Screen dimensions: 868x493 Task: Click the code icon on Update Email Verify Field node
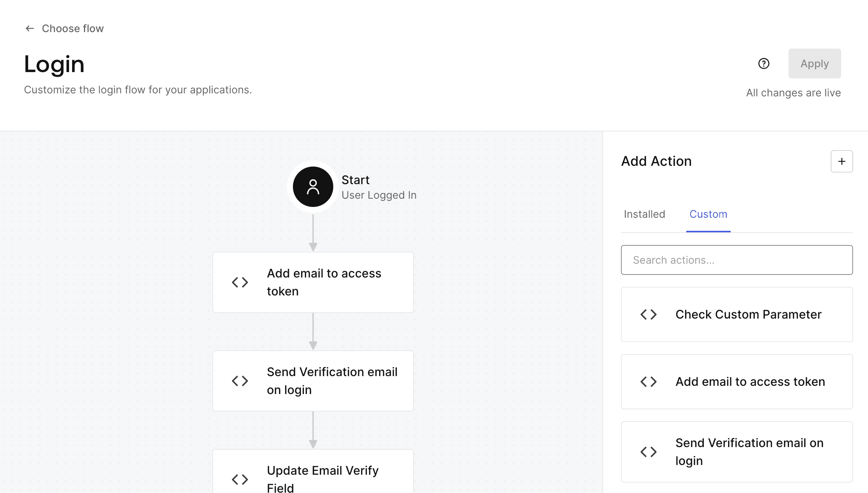tap(240, 480)
